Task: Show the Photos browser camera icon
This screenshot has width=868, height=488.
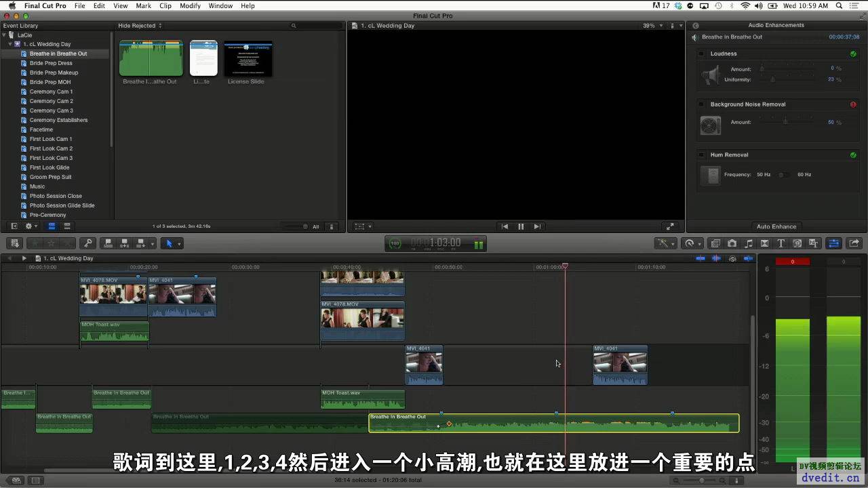Action: coord(732,243)
